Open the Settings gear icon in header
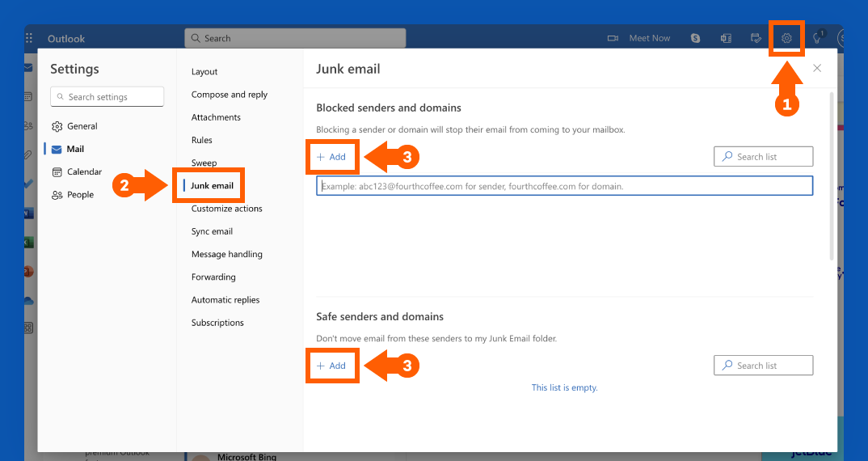The height and width of the screenshot is (461, 868). (786, 38)
